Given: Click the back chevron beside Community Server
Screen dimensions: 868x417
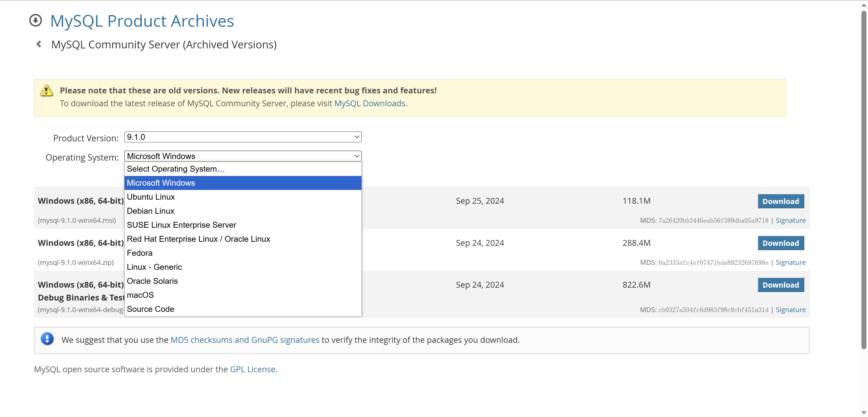Looking at the screenshot, I should [x=39, y=45].
